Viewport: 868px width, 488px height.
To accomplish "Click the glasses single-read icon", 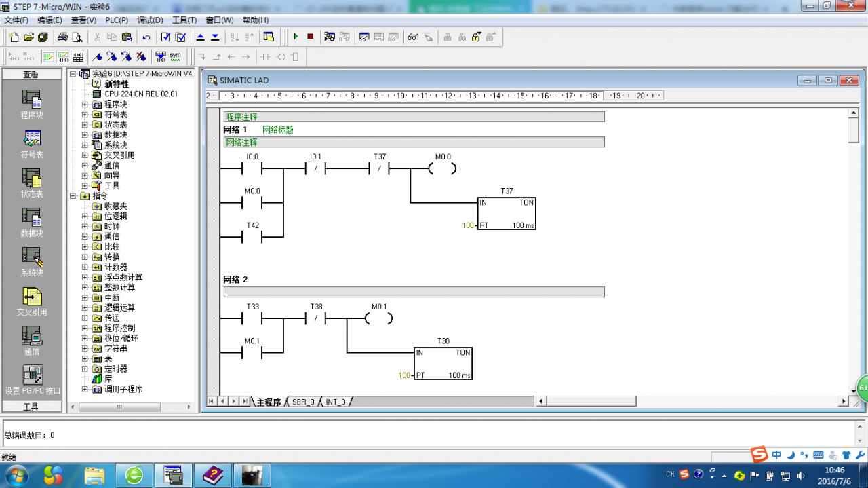I will pos(413,37).
